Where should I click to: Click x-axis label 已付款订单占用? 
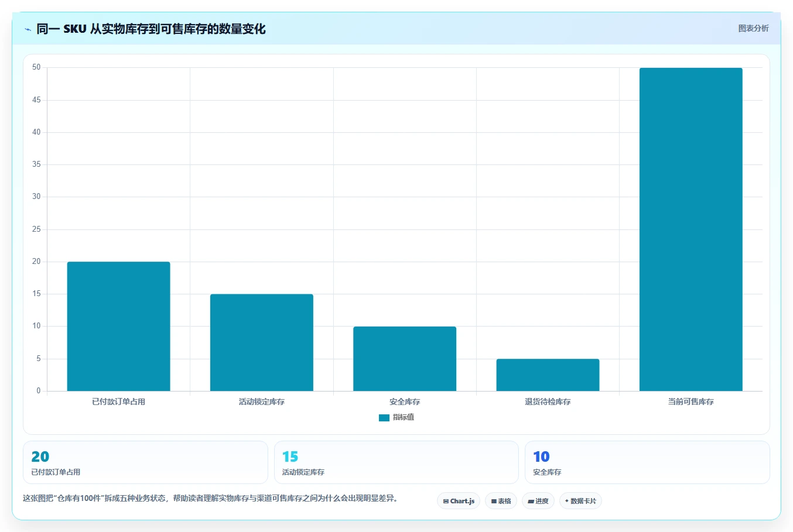119,401
